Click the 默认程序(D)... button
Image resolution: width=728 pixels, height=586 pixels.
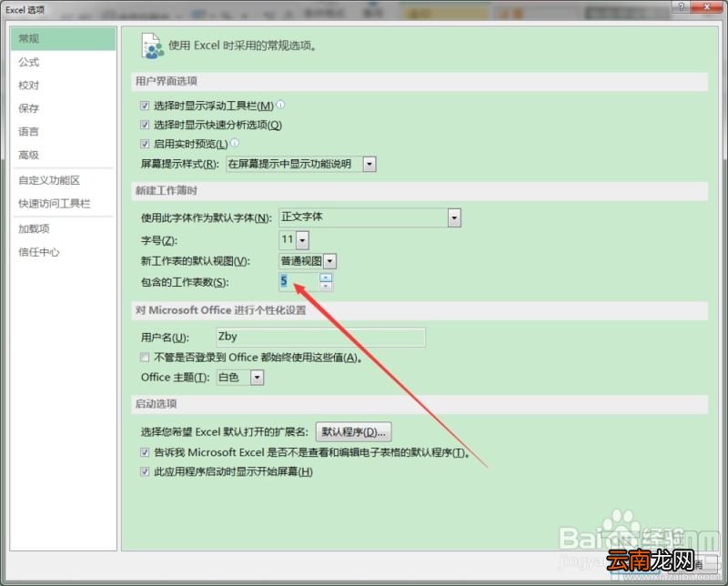pos(354,432)
